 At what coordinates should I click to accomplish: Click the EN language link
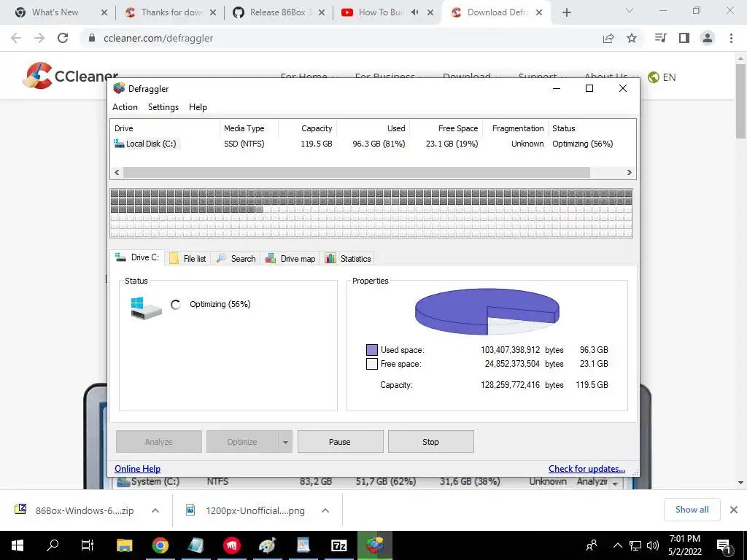[669, 77]
